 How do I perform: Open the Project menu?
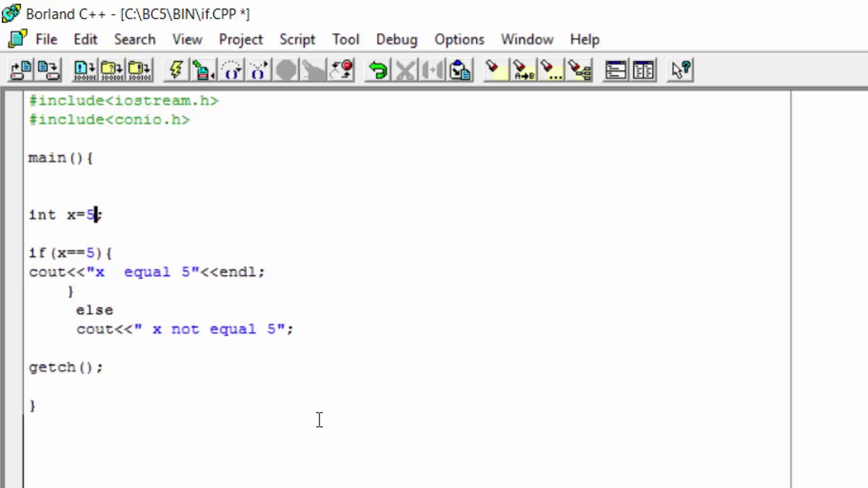[x=241, y=39]
